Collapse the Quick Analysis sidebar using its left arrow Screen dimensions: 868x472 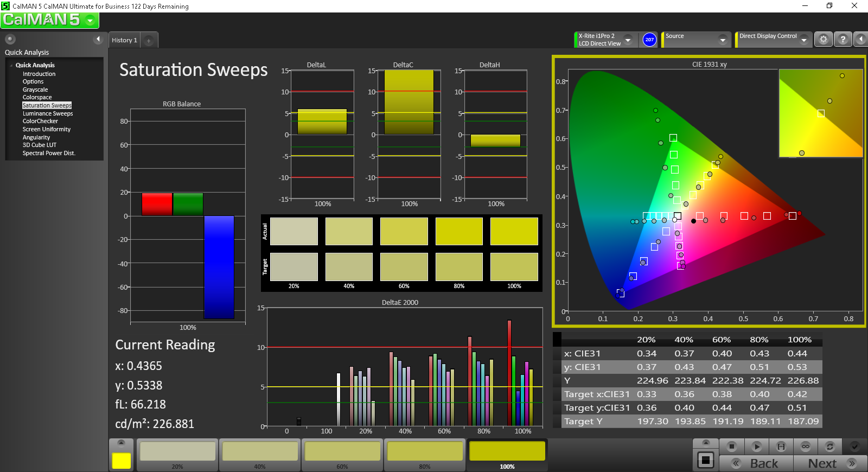pos(98,39)
